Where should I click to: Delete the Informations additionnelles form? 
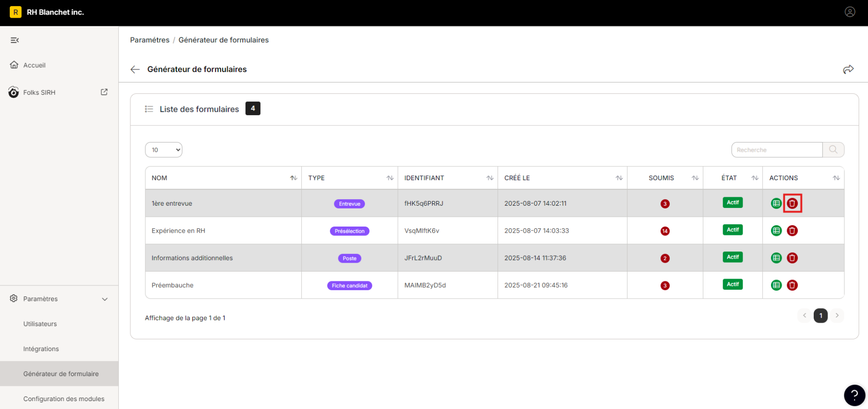[792, 258]
